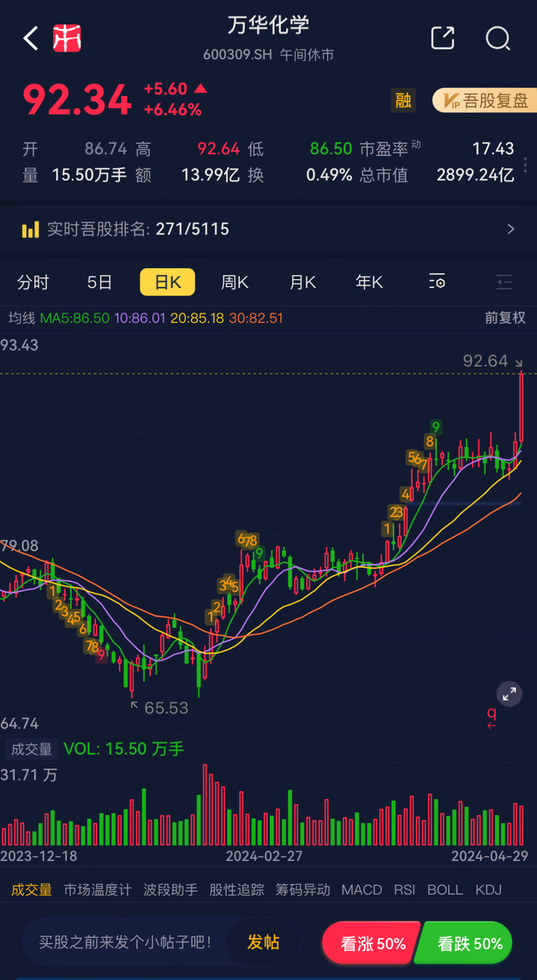Tap the fullscreen arrows icon on the chart
537x980 pixels.
point(509,694)
